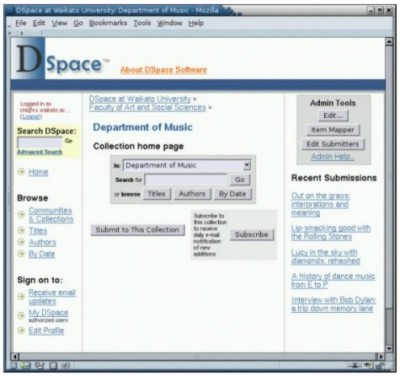Follow DSpace at Waikato University breadcrumb
400x376 pixels.
point(140,99)
